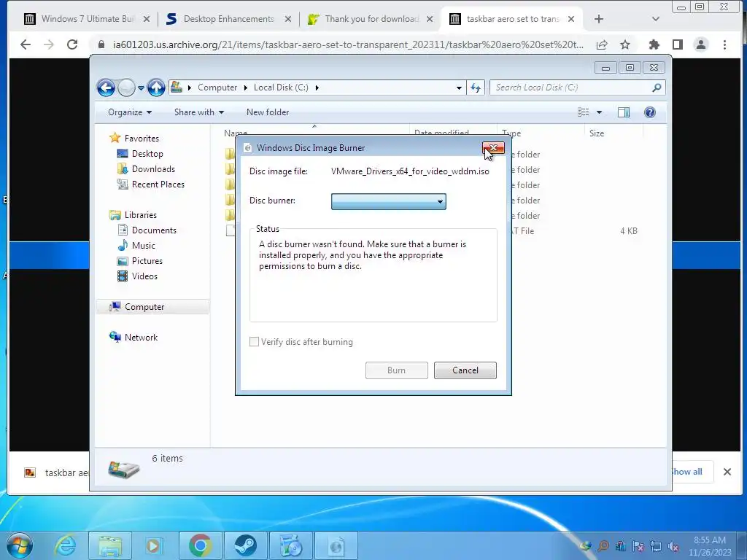The height and width of the screenshot is (560, 747).
Task: Click Explorer's up-folder blue arrow button
Action: point(156,87)
